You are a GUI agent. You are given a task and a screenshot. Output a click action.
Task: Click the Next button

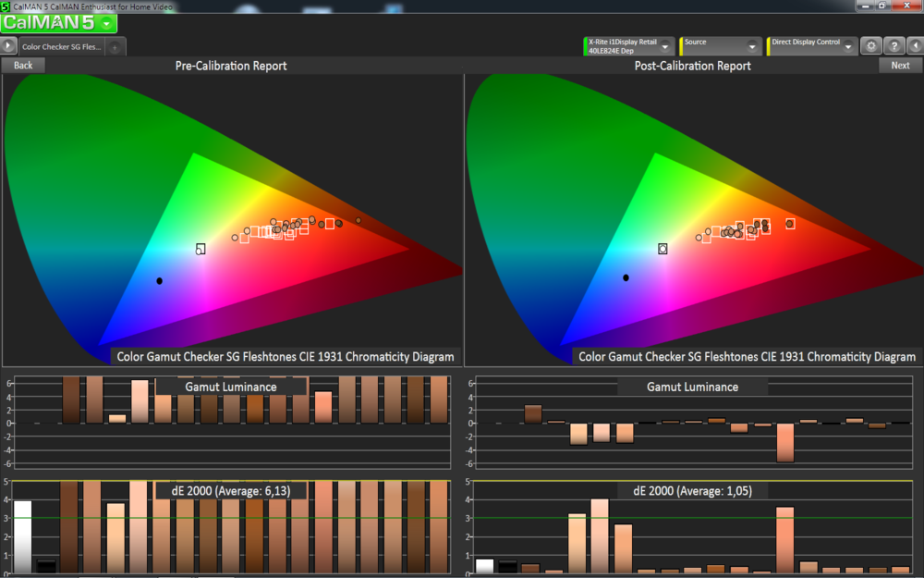coord(901,65)
